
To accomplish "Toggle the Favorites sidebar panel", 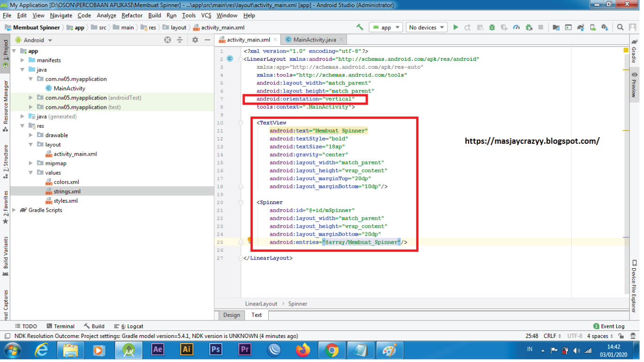I will coord(5,206).
